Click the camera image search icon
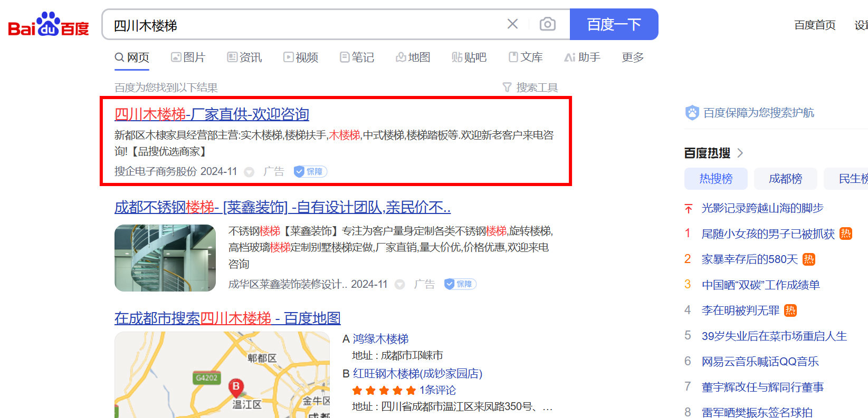 547,24
